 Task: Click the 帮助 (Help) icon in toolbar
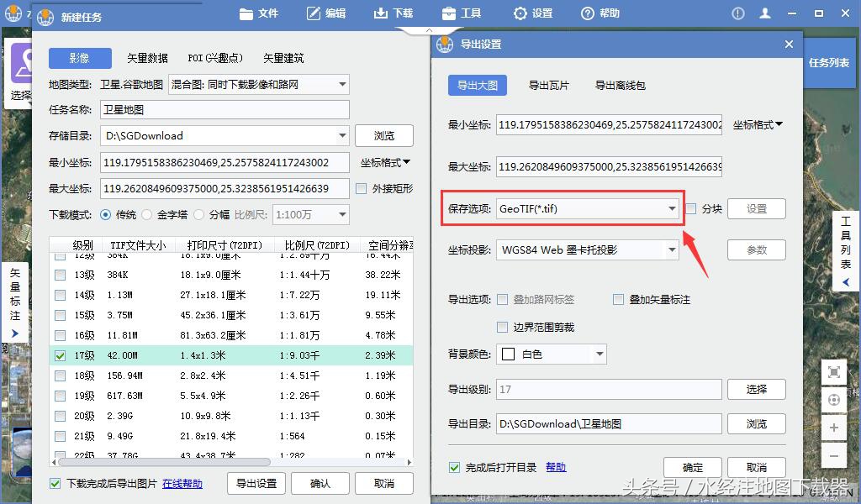click(586, 13)
